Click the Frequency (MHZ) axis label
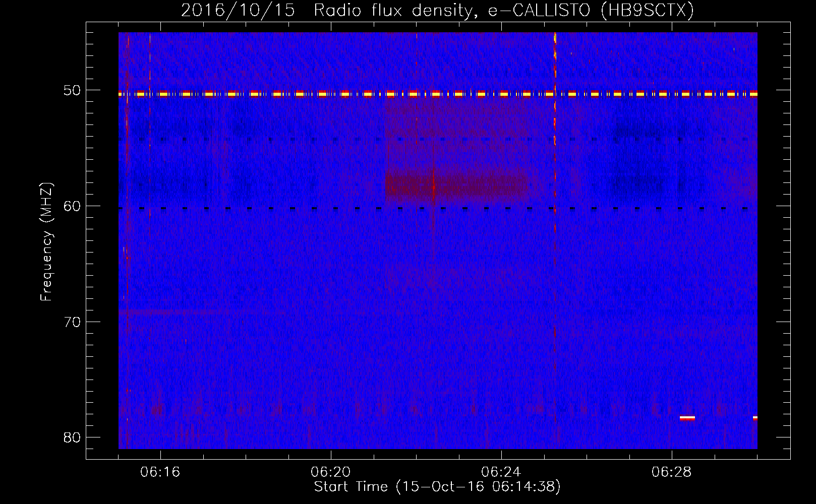The height and width of the screenshot is (504, 816). (46, 242)
